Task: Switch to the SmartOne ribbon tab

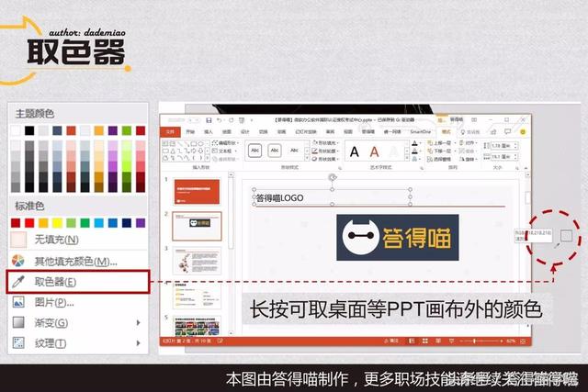Action: (420, 132)
